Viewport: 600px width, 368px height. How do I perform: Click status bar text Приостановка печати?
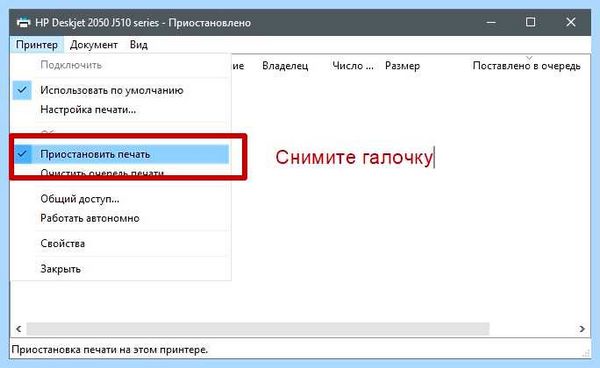pyautogui.click(x=110, y=350)
